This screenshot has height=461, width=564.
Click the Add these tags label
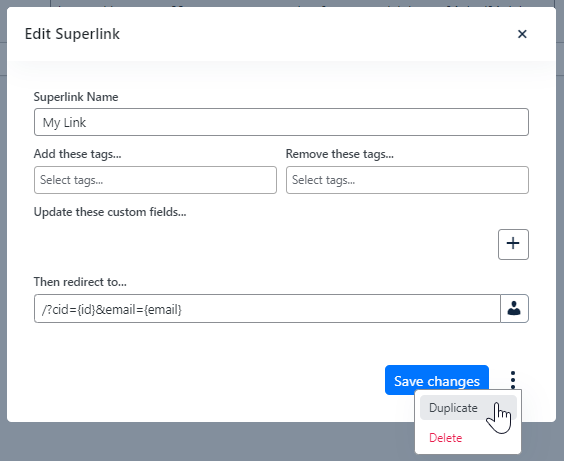click(77, 154)
